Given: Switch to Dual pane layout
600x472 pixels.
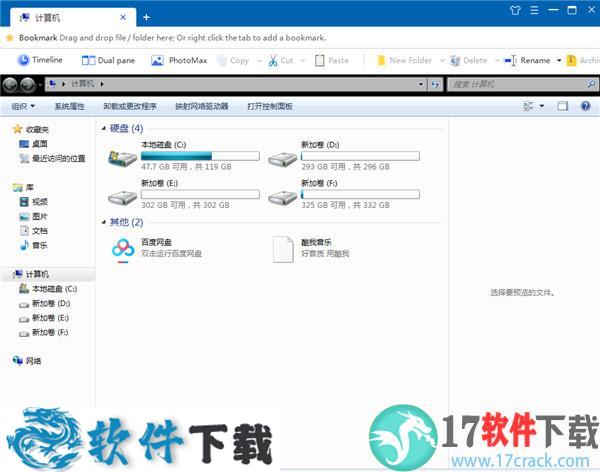Looking at the screenshot, I should click(108, 60).
